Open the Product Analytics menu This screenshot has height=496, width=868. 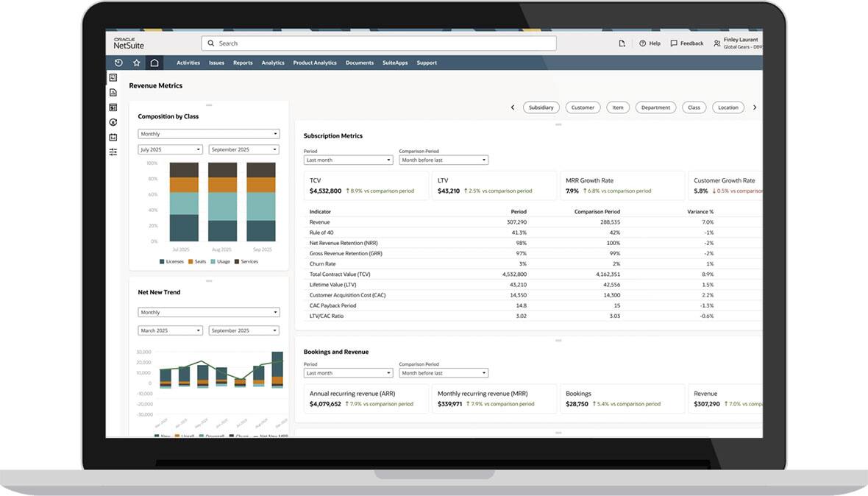[315, 63]
